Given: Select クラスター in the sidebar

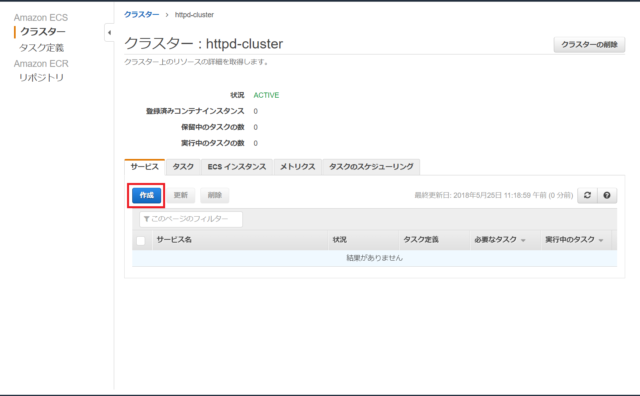Looking at the screenshot, I should click(x=43, y=32).
